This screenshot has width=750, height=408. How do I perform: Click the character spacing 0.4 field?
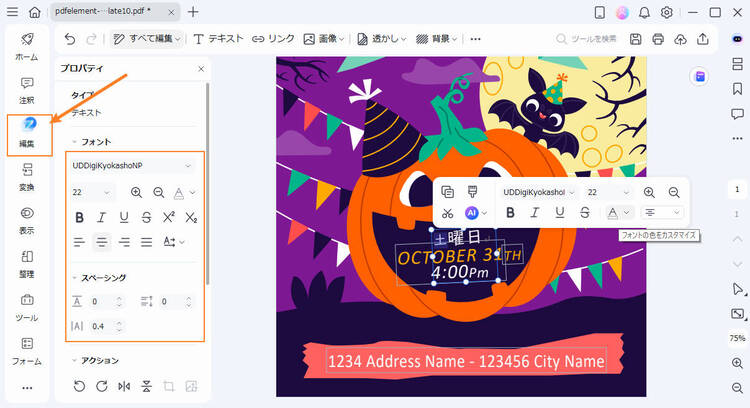(106, 326)
